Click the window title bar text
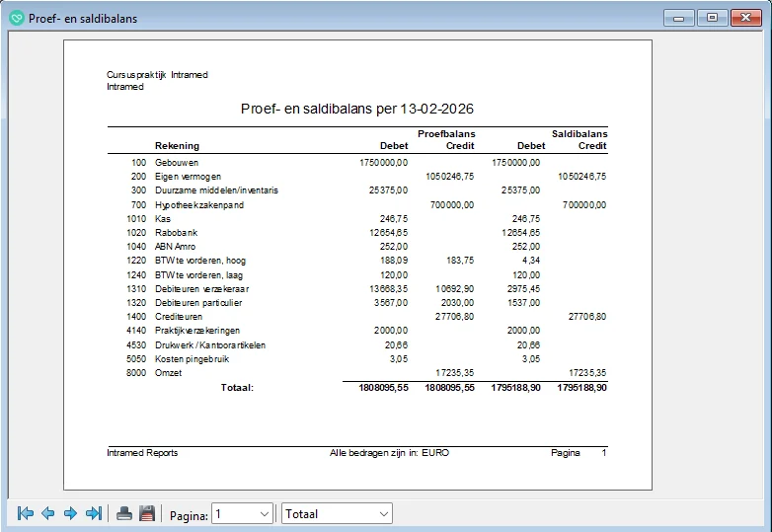Image resolution: width=772 pixels, height=532 pixels. [x=83, y=18]
